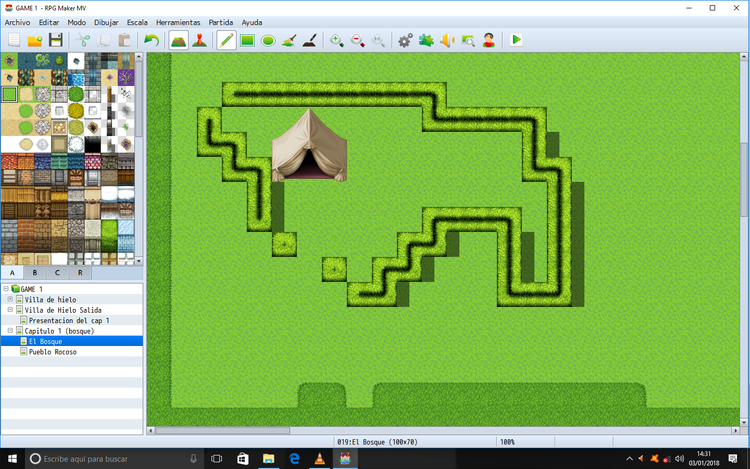Click the tileset palette down scroll arrow
The image size is (750, 469).
pos(139,261)
